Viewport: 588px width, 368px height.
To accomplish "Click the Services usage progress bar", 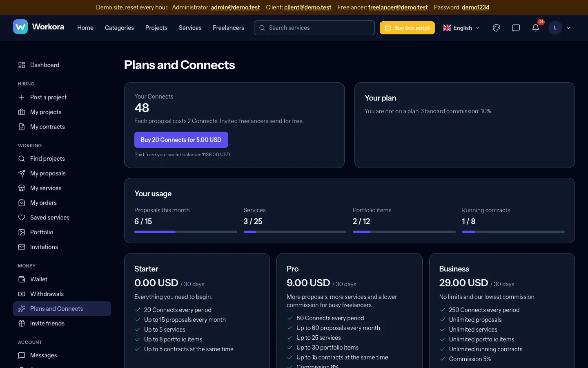I will tap(295, 232).
